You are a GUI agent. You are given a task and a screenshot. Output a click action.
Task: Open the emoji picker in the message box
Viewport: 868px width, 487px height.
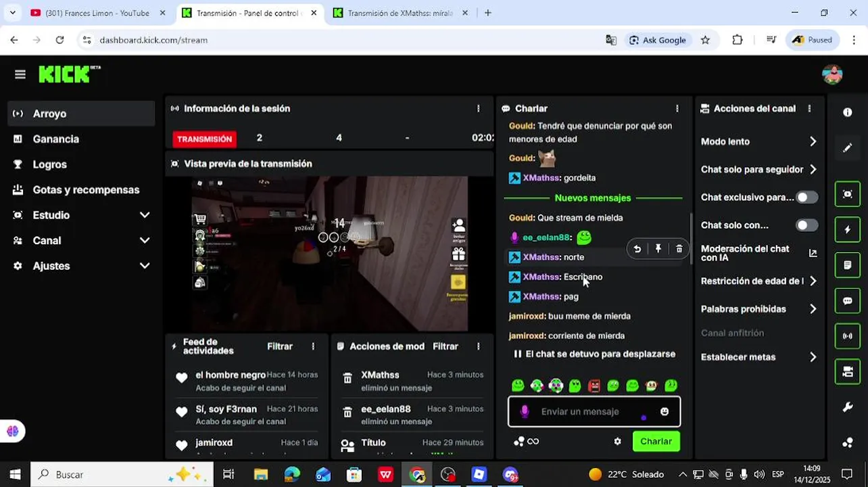(665, 411)
